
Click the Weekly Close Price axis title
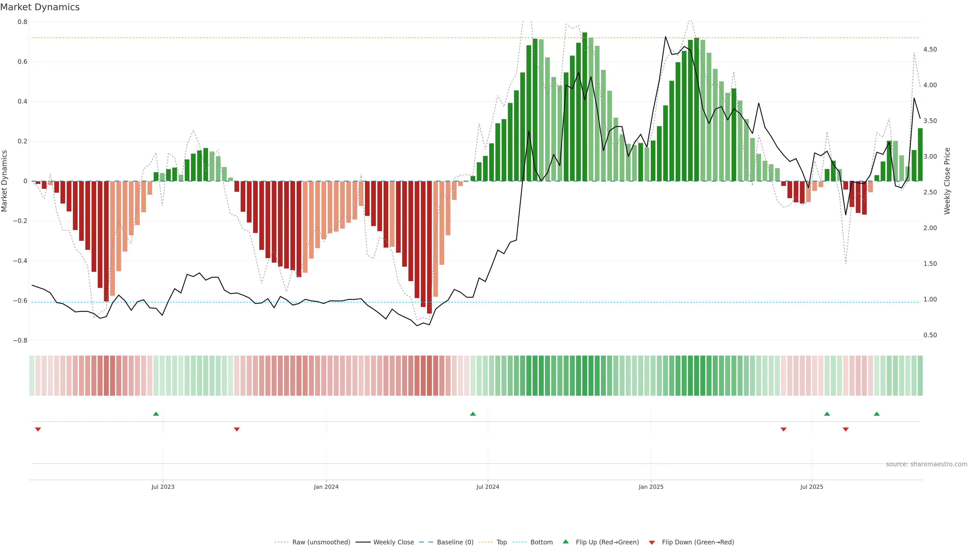pyautogui.click(x=947, y=181)
